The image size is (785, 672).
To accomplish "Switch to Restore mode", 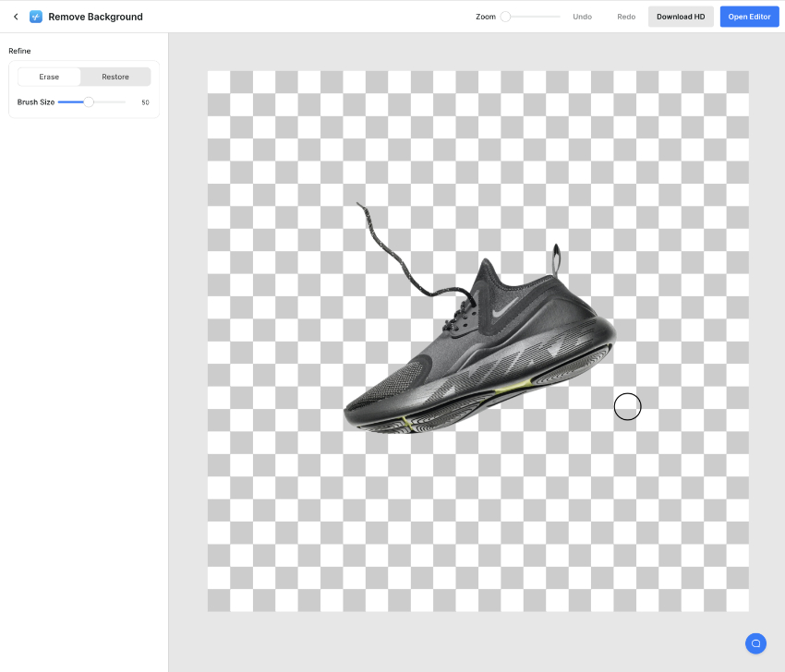I will 115,77.
